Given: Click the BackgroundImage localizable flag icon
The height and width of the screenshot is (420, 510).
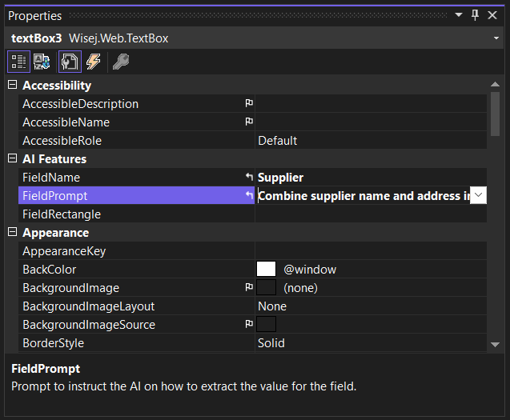Looking at the screenshot, I should 249,287.
